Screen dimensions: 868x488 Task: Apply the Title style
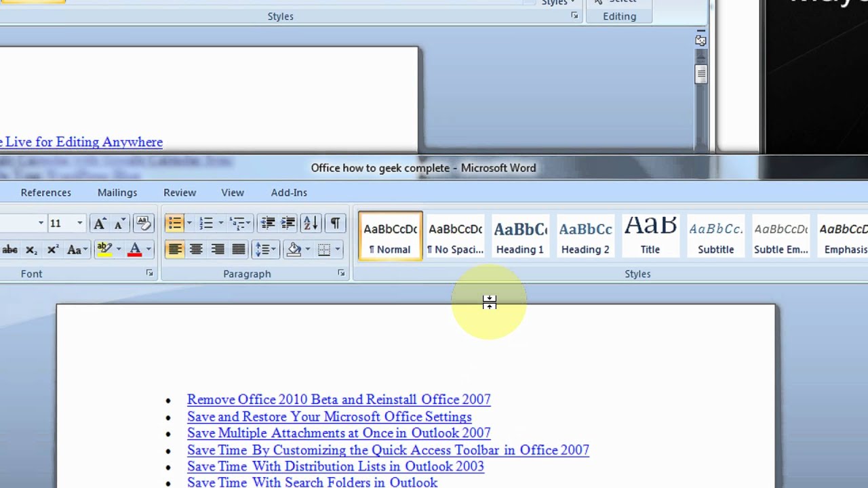click(650, 236)
